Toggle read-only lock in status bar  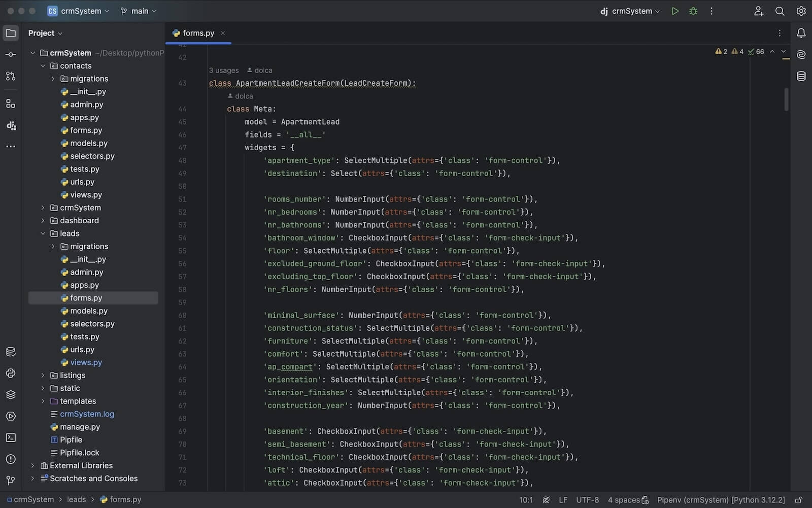point(798,500)
